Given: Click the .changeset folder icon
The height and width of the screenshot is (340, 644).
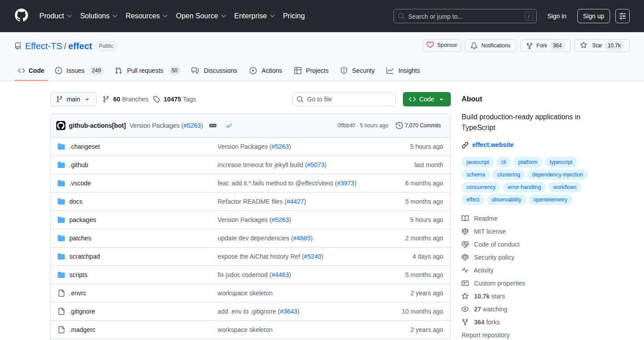Looking at the screenshot, I should coord(61,147).
